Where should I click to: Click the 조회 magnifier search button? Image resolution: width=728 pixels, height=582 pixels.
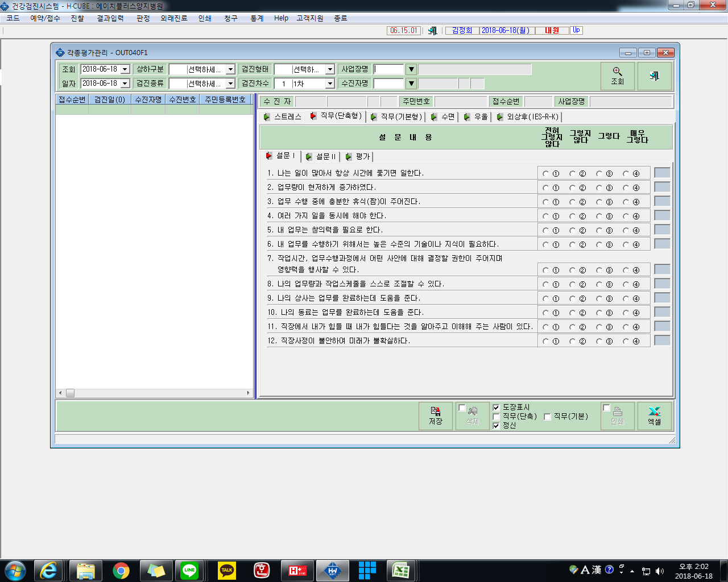tap(617, 76)
